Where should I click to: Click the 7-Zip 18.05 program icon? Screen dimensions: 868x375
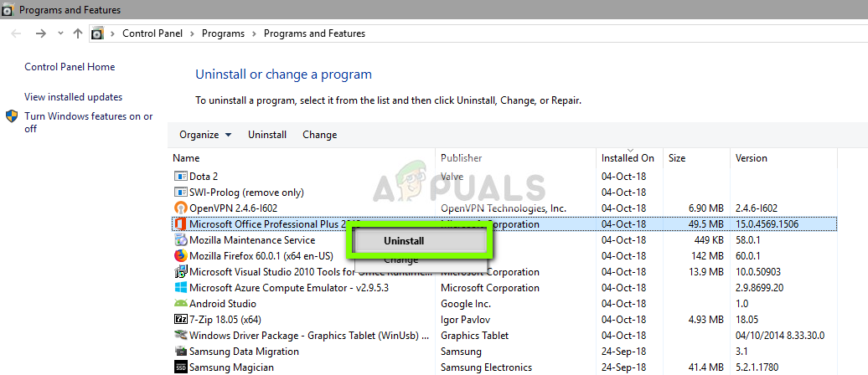(x=180, y=320)
